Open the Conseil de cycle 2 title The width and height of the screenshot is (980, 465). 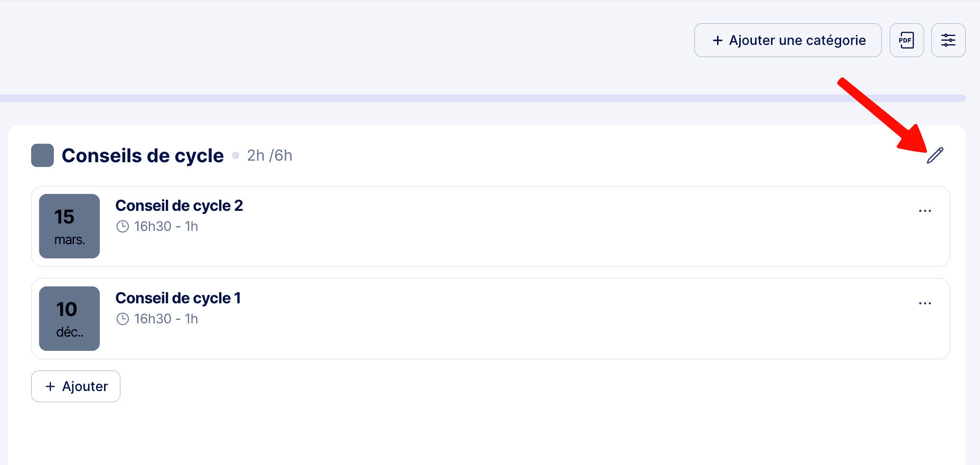point(179,206)
